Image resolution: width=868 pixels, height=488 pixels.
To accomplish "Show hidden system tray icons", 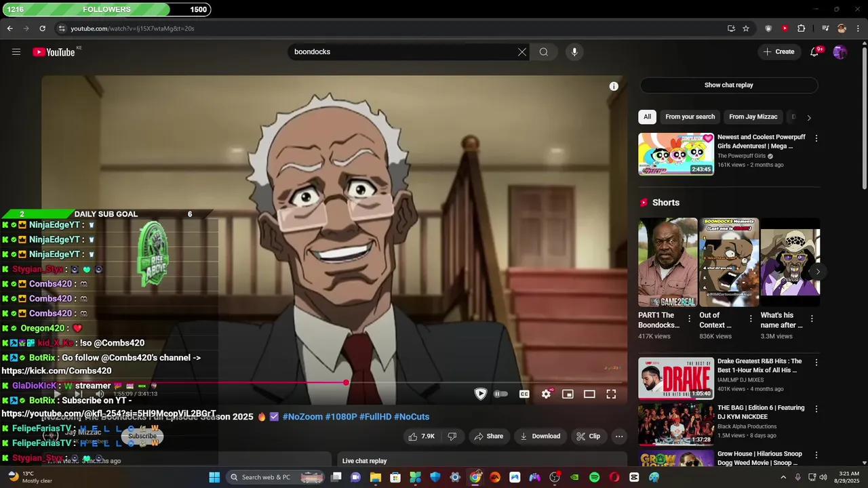I will click(x=783, y=477).
